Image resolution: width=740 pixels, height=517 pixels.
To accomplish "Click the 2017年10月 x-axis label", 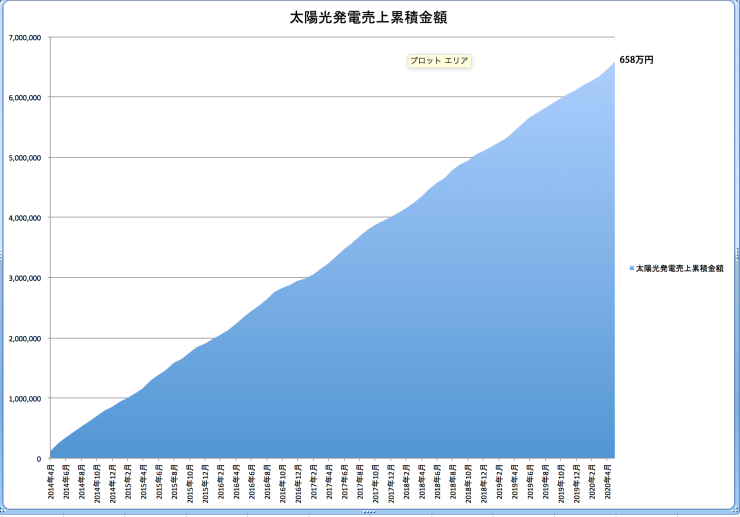I will point(376,483).
